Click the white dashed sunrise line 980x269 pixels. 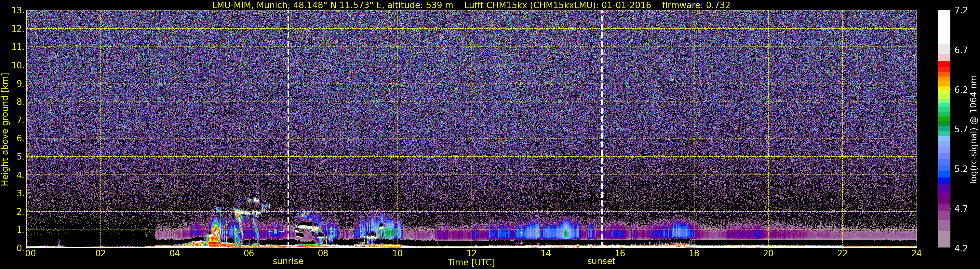pos(289,129)
